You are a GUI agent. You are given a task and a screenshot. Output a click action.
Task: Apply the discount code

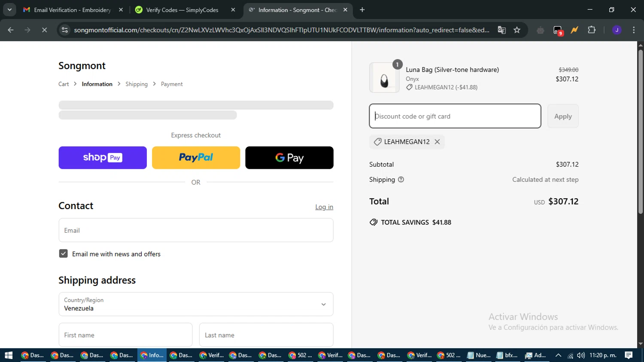click(x=563, y=116)
